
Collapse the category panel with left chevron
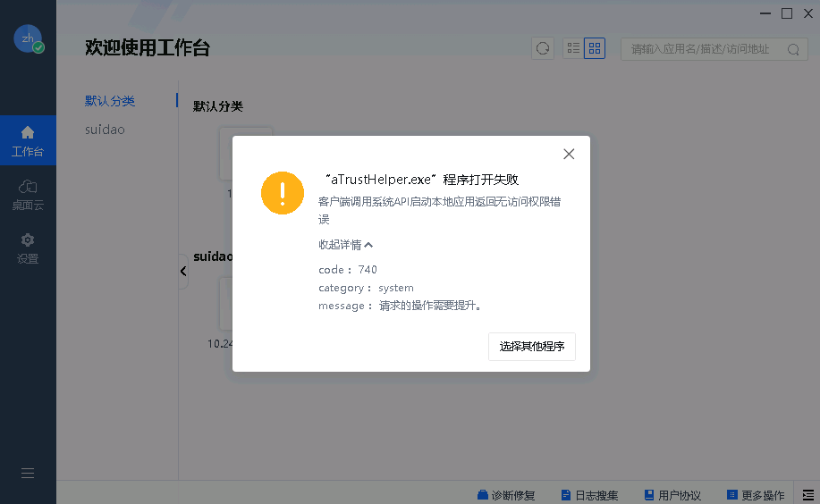(183, 271)
